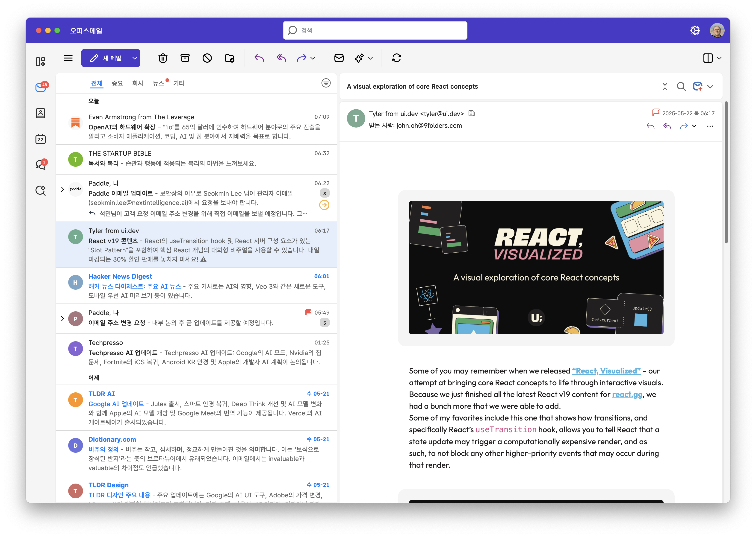Image resolution: width=756 pixels, height=537 pixels.
Task: Switch to the 뉴스 tab
Action: (x=158, y=83)
